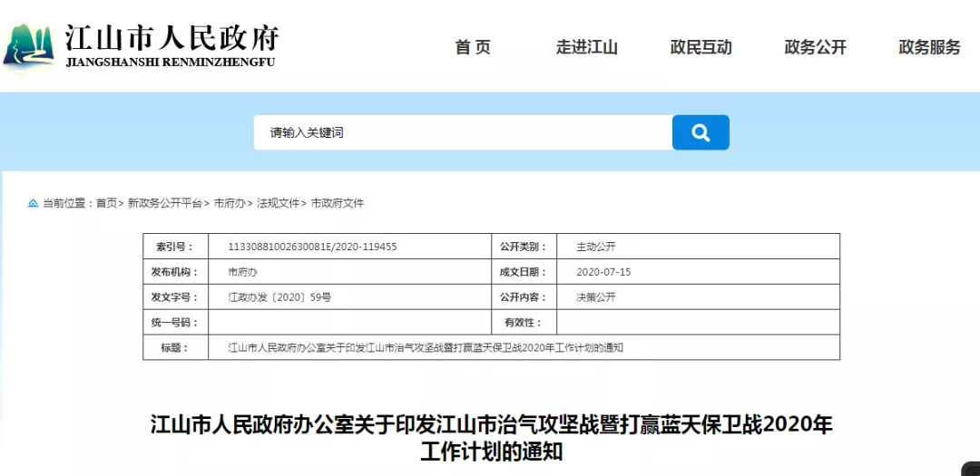Click the magnifying glass search button
The width and height of the screenshot is (980, 476).
[x=700, y=132]
